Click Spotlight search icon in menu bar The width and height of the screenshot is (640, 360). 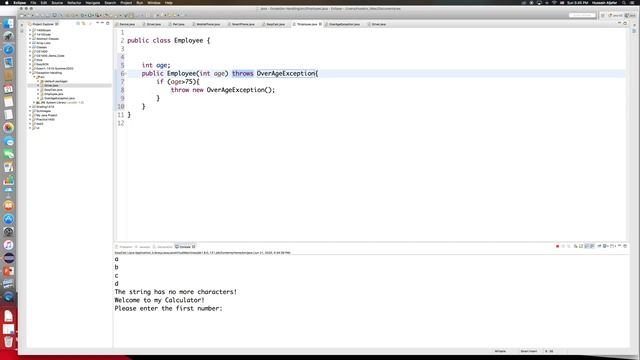[624, 2]
